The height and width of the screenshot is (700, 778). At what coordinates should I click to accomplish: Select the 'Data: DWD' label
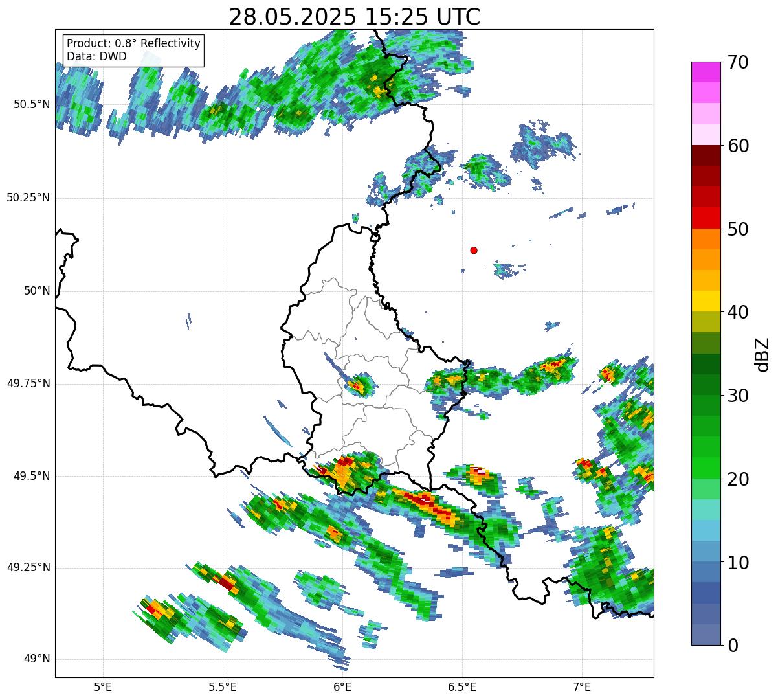tap(96, 56)
